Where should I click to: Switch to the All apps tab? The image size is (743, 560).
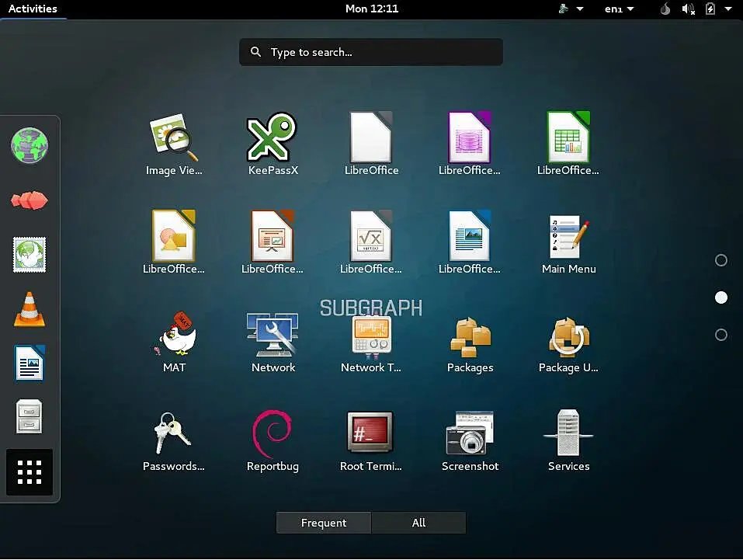(418, 523)
